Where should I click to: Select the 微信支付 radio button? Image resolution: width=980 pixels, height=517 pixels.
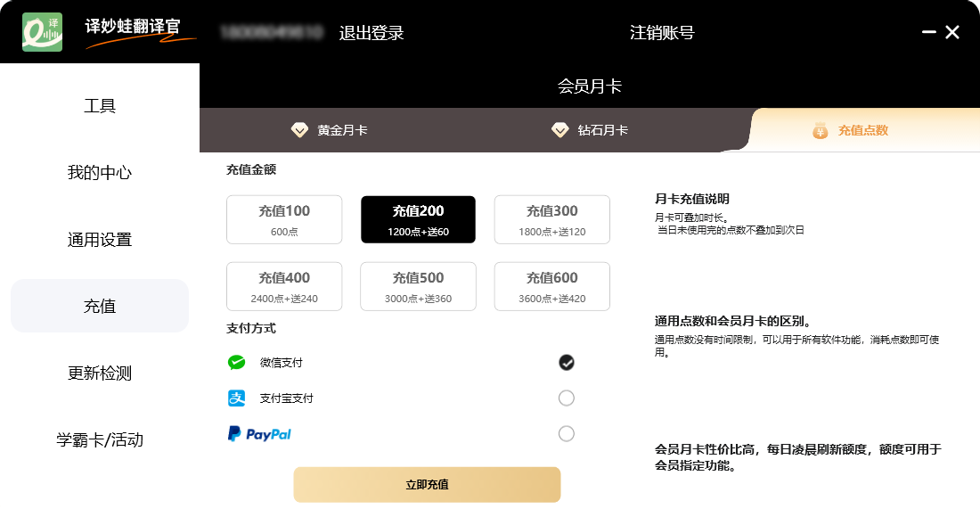pyautogui.click(x=567, y=363)
